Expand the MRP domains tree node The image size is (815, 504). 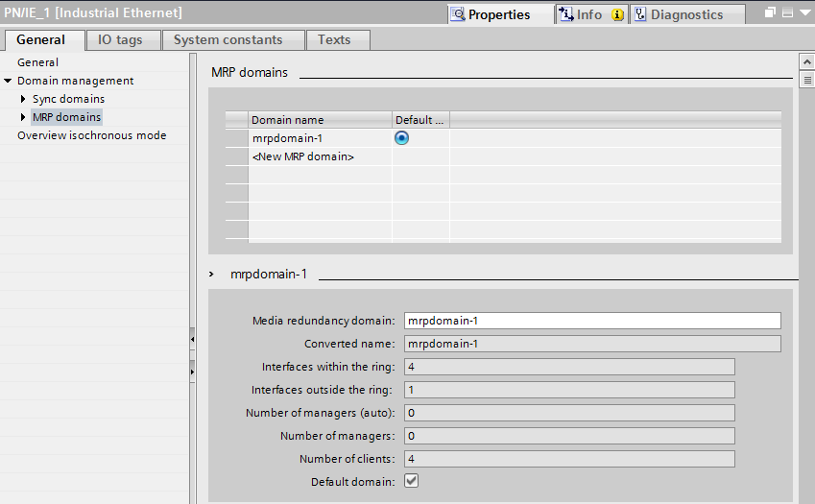click(x=23, y=117)
